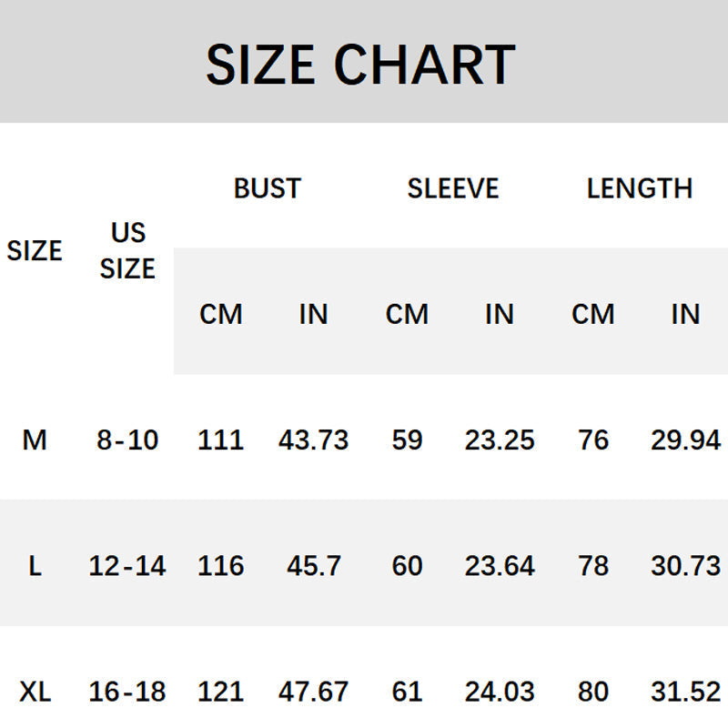
Task: Click length value 80 cm
Action: [x=593, y=692]
